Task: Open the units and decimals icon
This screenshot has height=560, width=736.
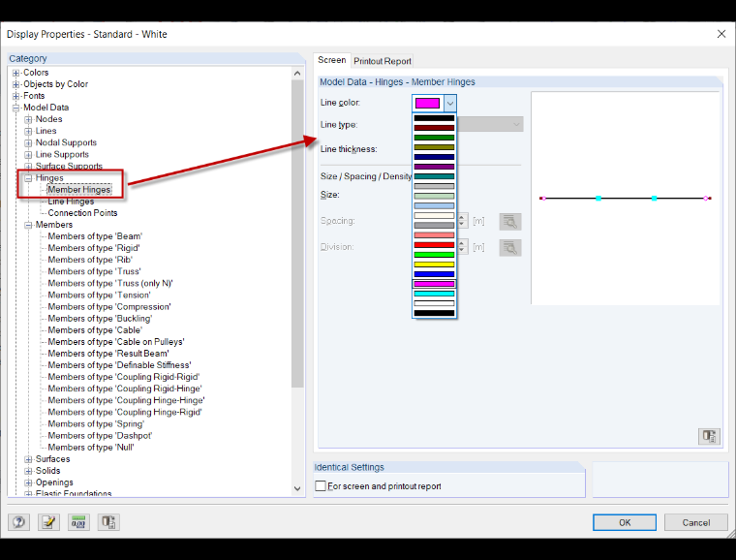Action: (x=78, y=522)
